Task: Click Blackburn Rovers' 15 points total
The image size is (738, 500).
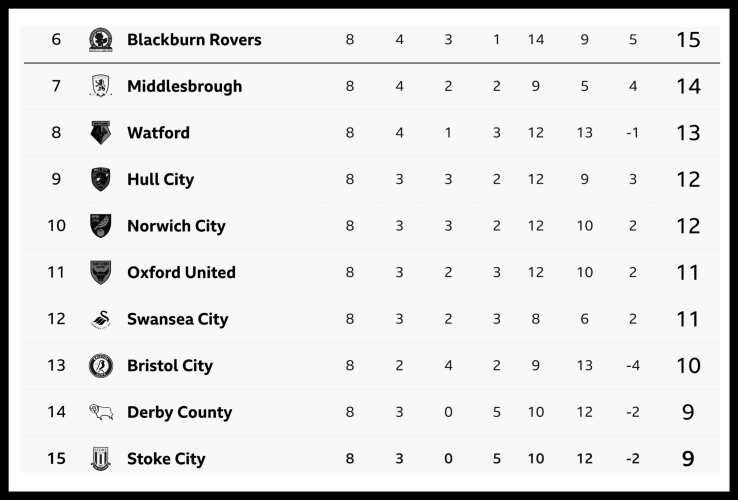Action: (x=688, y=40)
